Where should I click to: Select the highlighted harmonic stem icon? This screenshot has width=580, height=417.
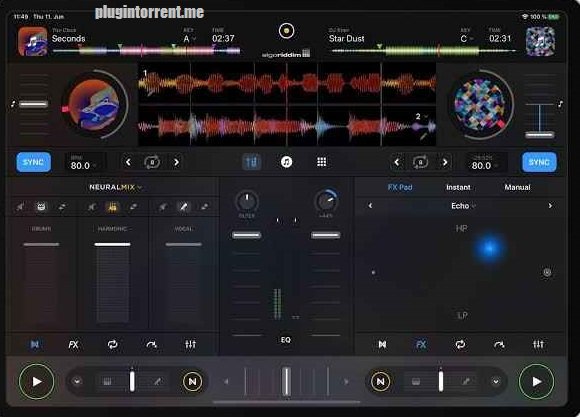pyautogui.click(x=112, y=207)
